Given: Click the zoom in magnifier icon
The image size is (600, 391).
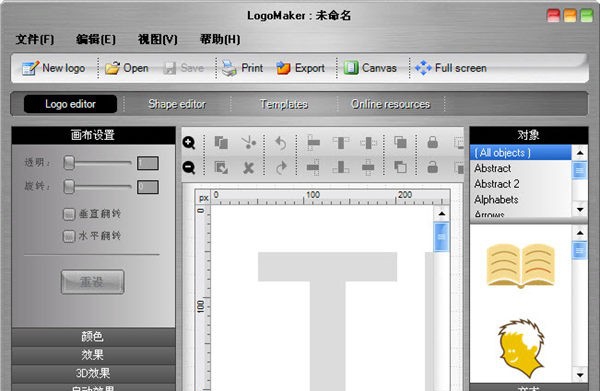Looking at the screenshot, I should coord(189,143).
